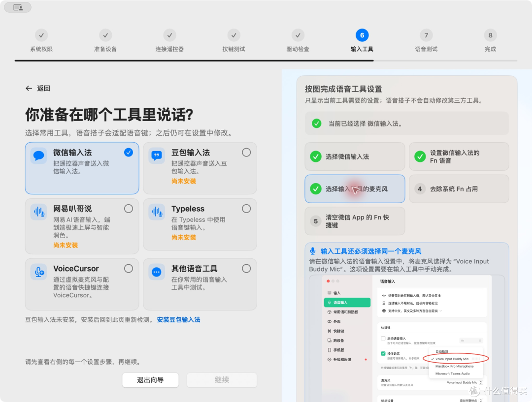The width and height of the screenshot is (532, 402).
Task: Click 语音输入 in the preview sidebar
Action: pyautogui.click(x=347, y=302)
